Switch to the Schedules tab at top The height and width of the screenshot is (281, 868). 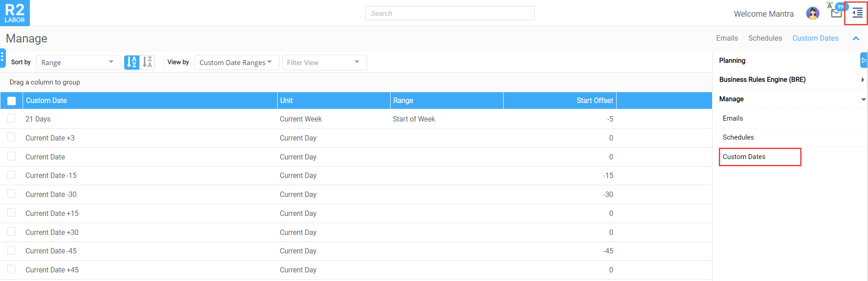[764, 38]
